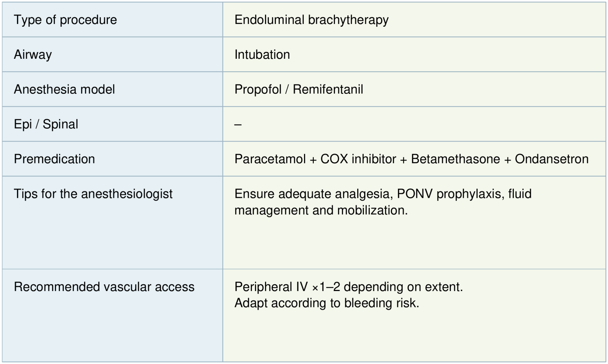Click the word 'Ondansetron'
The height and width of the screenshot is (364, 608).
pos(551,159)
